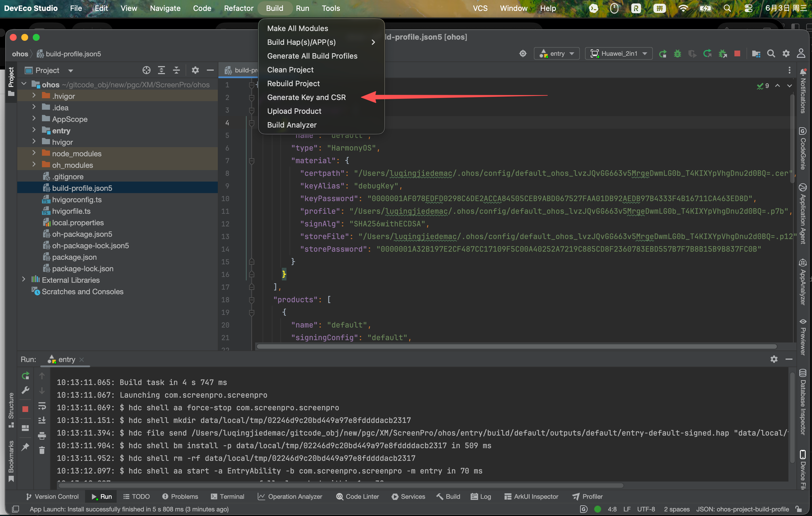The height and width of the screenshot is (516, 812).
Task: Click the Search Everywhere magnifier icon
Action: click(x=771, y=54)
